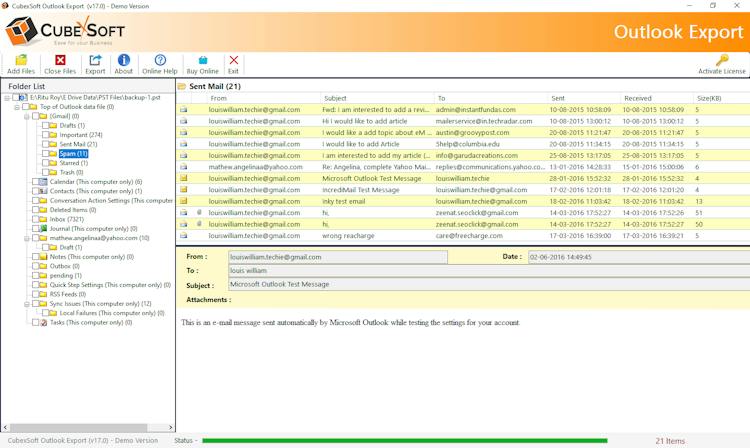Tick the checkbox next to Sent Mail folder
This screenshot has height=448, width=750.
[45, 144]
